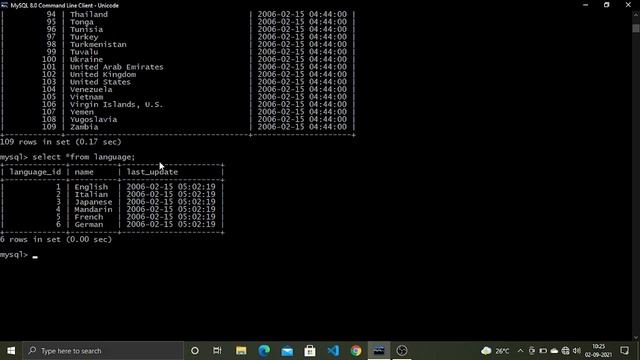
Task: Open weather widget showing 26°C
Action: (495, 351)
